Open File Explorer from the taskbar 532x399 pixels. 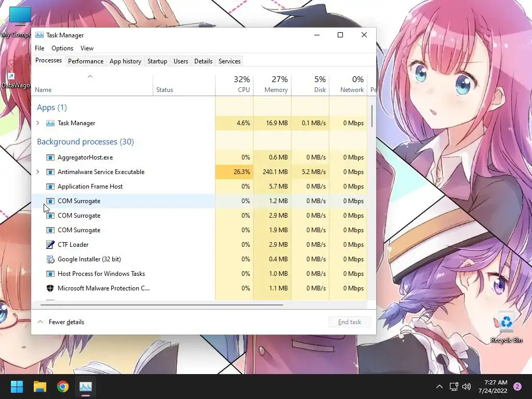[39, 387]
